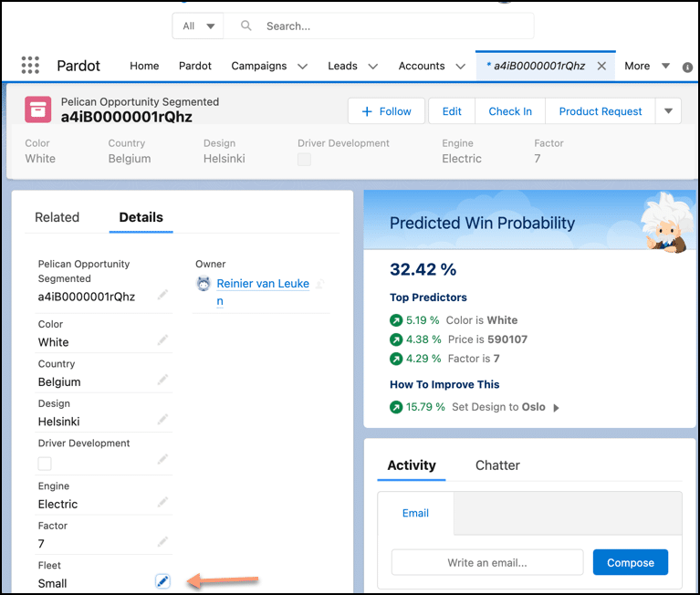Viewport: 700px width, 595px height.
Task: Expand the Accounts menu chevron
Action: pyautogui.click(x=460, y=67)
